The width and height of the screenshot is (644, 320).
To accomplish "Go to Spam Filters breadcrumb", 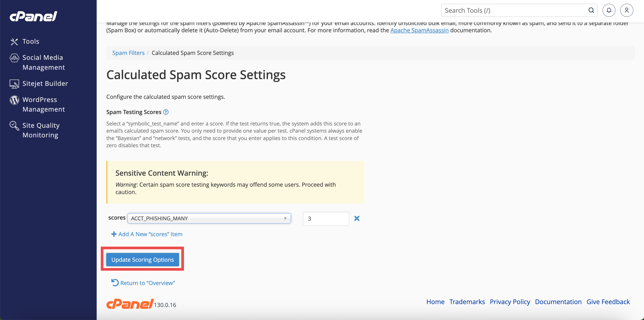I will pos(128,53).
